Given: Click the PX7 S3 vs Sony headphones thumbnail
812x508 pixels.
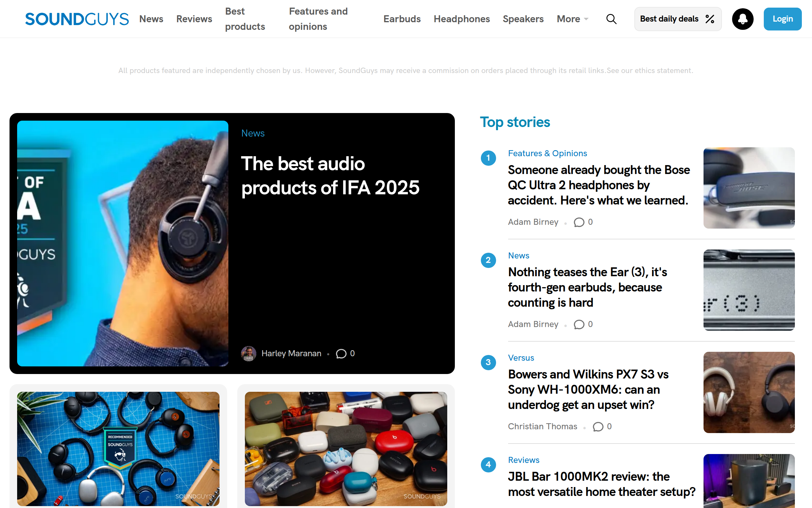Looking at the screenshot, I should (749, 392).
